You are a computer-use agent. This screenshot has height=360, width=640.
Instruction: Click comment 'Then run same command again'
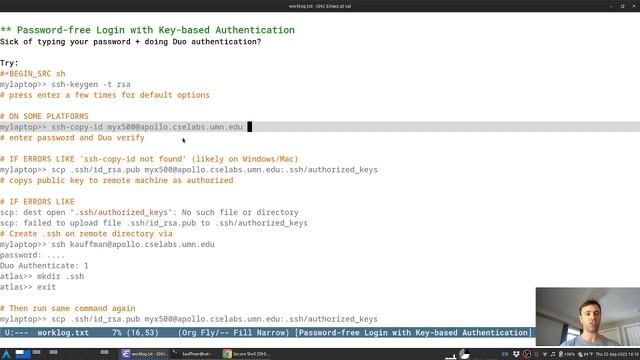[x=68, y=308]
